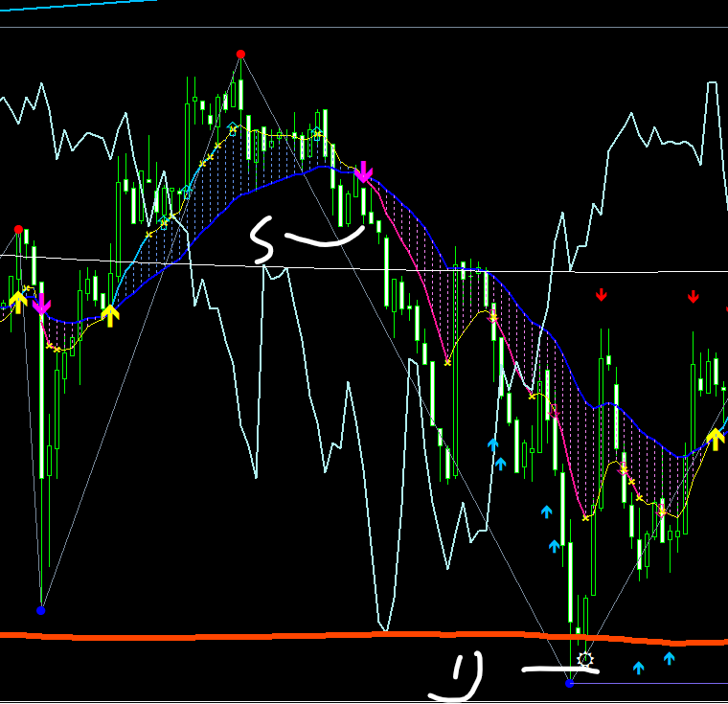Click the purple horizontal line at bottom right
Screen dimensions: 728x704
pyautogui.click(x=650, y=683)
